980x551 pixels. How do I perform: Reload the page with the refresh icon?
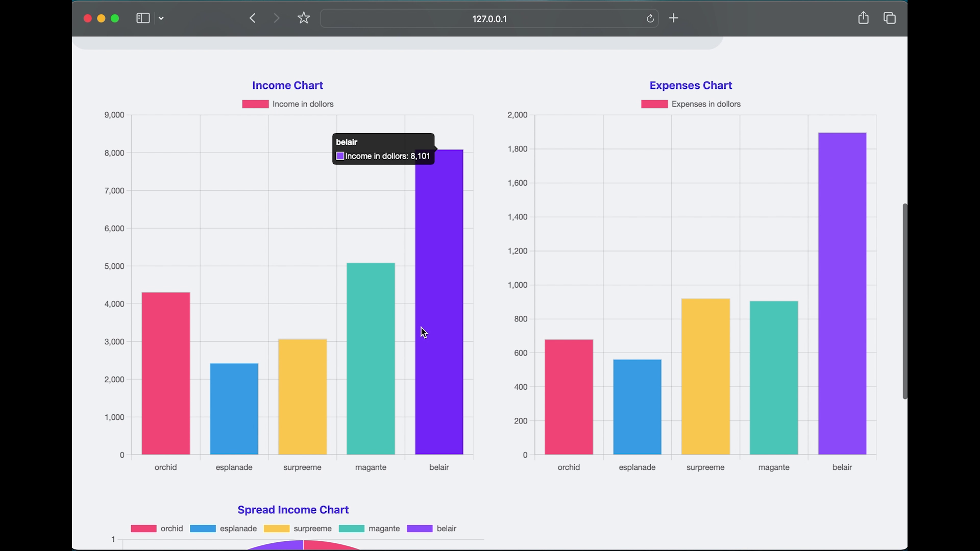[650, 18]
